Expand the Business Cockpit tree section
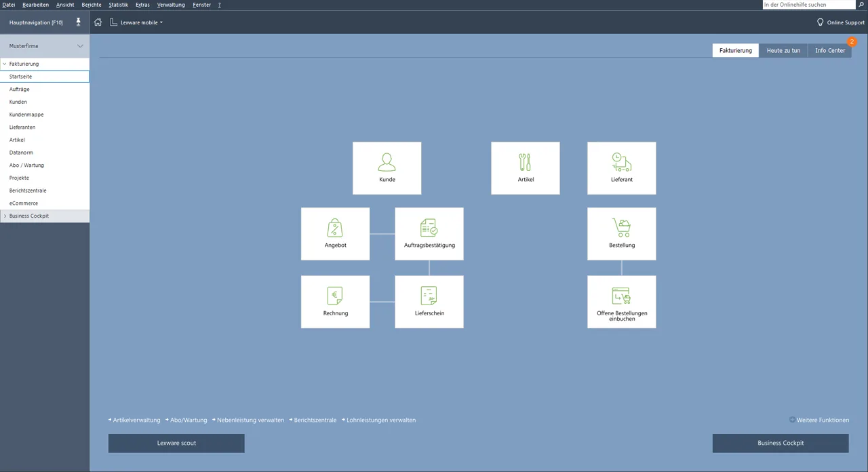 point(5,216)
